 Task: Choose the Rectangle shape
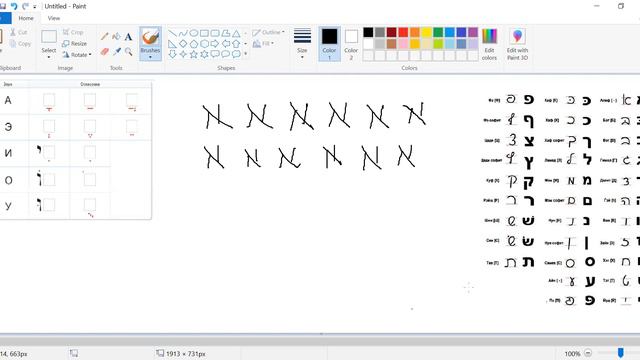[204, 33]
